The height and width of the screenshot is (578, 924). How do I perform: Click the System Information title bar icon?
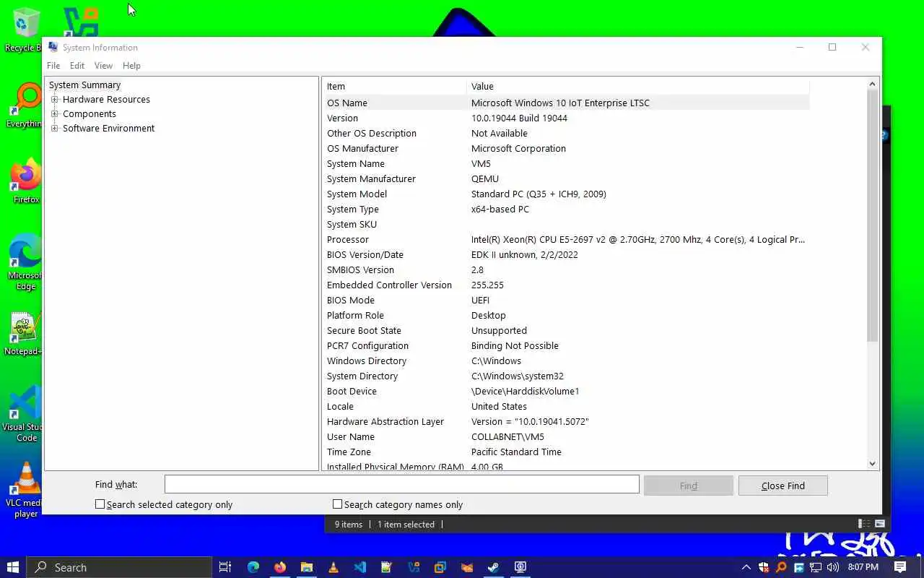pos(53,47)
